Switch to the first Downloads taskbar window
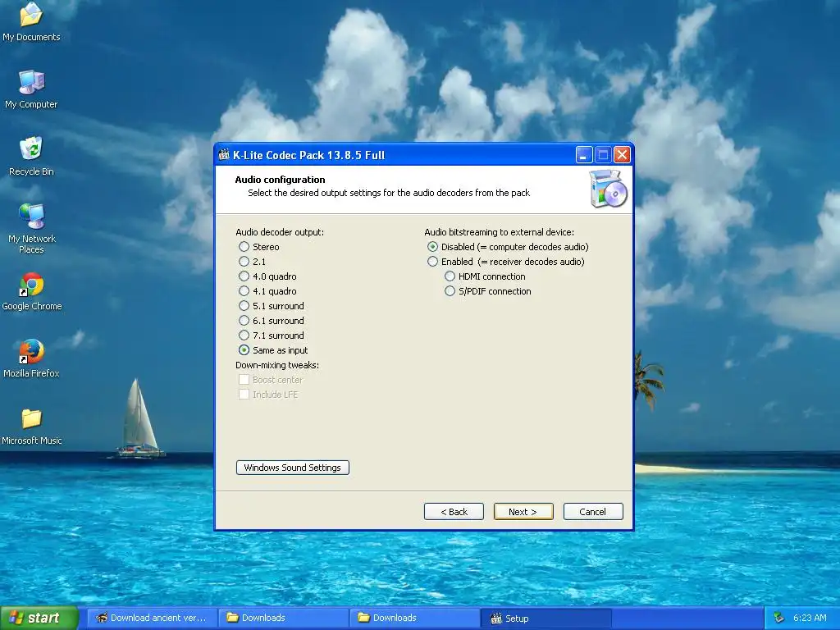The image size is (840, 630). click(284, 619)
